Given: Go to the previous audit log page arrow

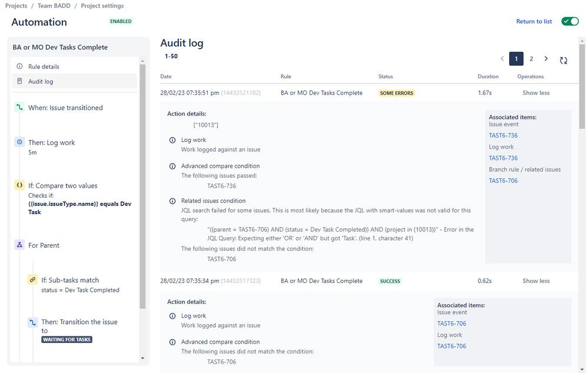Looking at the screenshot, I should (502, 58).
